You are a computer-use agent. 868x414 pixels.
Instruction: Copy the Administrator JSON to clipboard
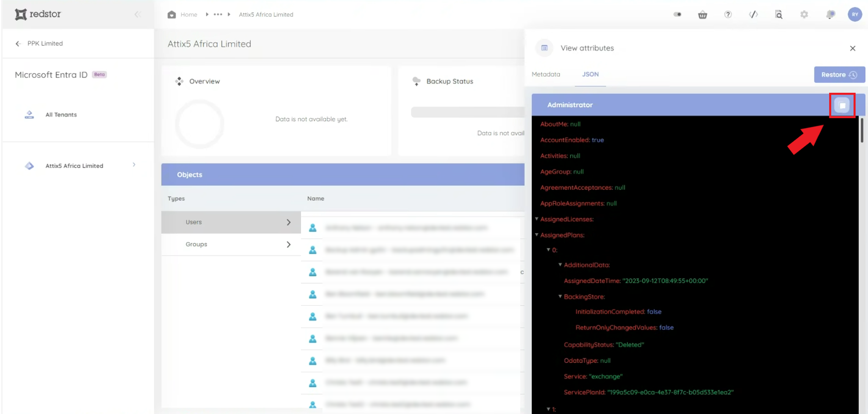(x=842, y=105)
